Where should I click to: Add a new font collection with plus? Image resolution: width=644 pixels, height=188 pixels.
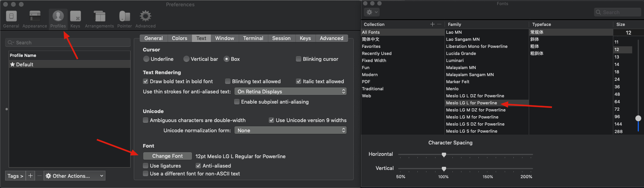coord(432,24)
